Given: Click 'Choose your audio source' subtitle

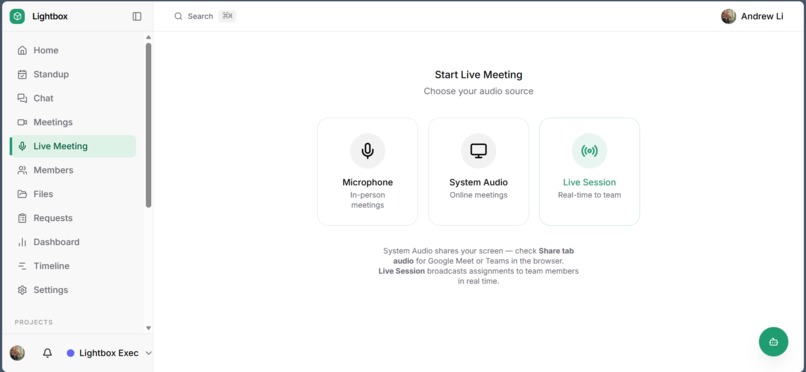Looking at the screenshot, I should pyautogui.click(x=479, y=91).
